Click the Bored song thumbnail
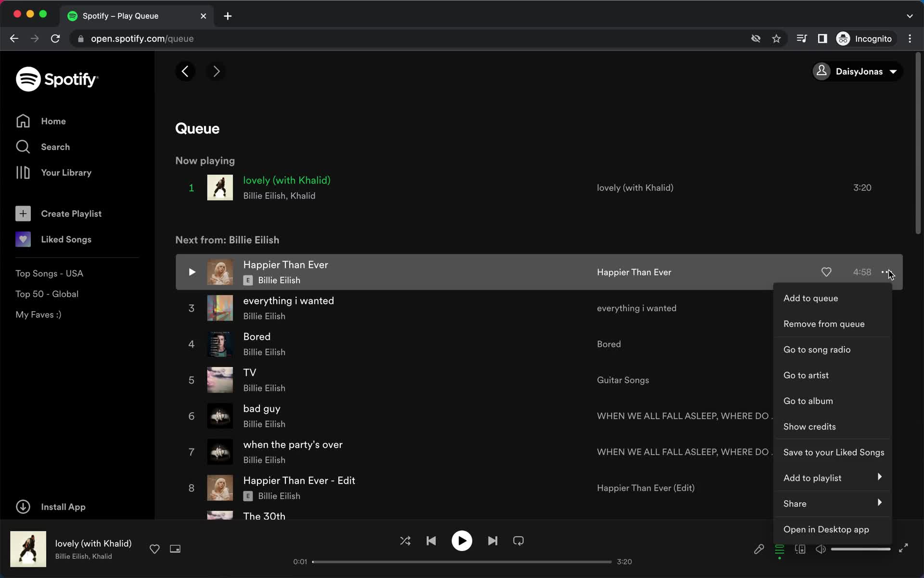The height and width of the screenshot is (578, 924). tap(219, 343)
